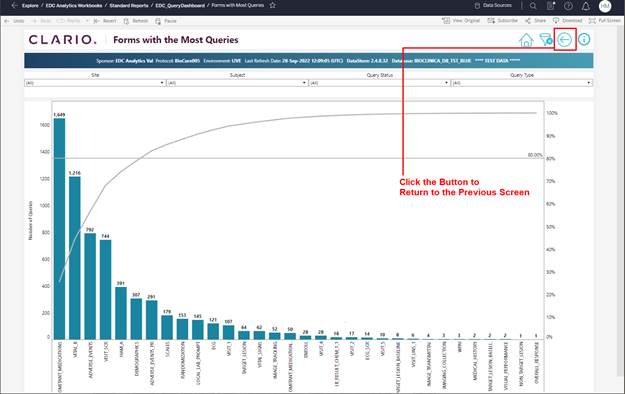Expand the Site filter dropdown

pyautogui.click(x=95, y=83)
